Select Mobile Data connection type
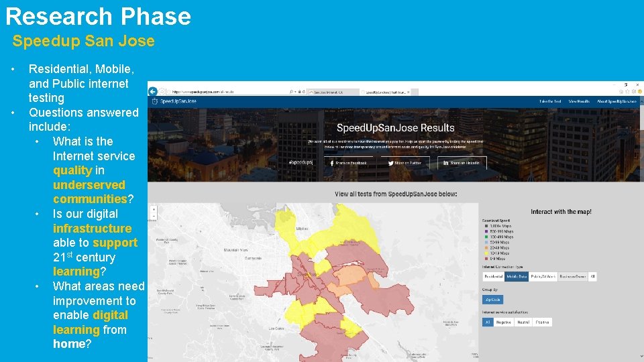The width and height of the screenshot is (644, 362). click(x=517, y=277)
